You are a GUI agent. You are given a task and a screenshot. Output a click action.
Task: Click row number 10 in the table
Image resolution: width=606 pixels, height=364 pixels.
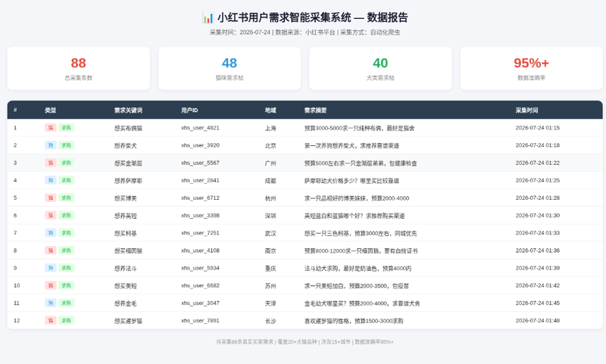tap(17, 285)
